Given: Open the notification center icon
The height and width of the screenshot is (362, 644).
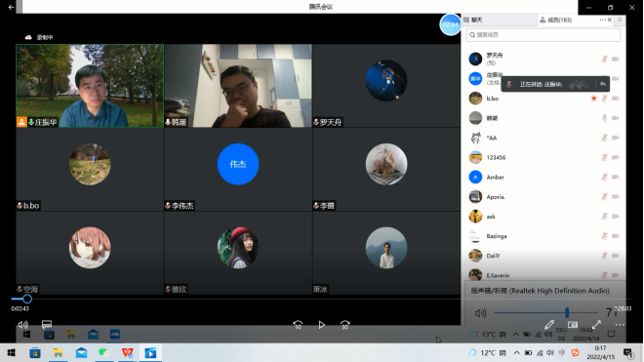Looking at the screenshot, I should coord(628,353).
